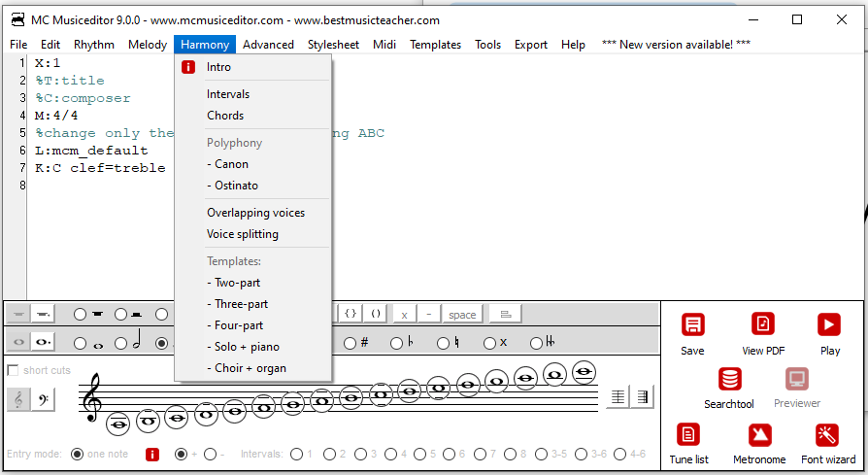Viewport: 868px width, 475px height.
Task: Select the whole rest radio button
Action: (80, 315)
